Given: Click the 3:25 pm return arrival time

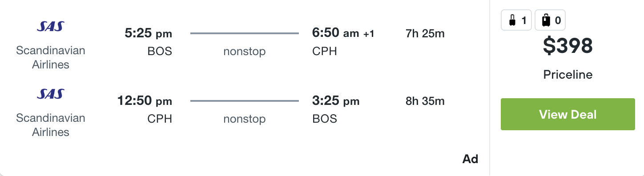Looking at the screenshot, I should coord(336,101).
